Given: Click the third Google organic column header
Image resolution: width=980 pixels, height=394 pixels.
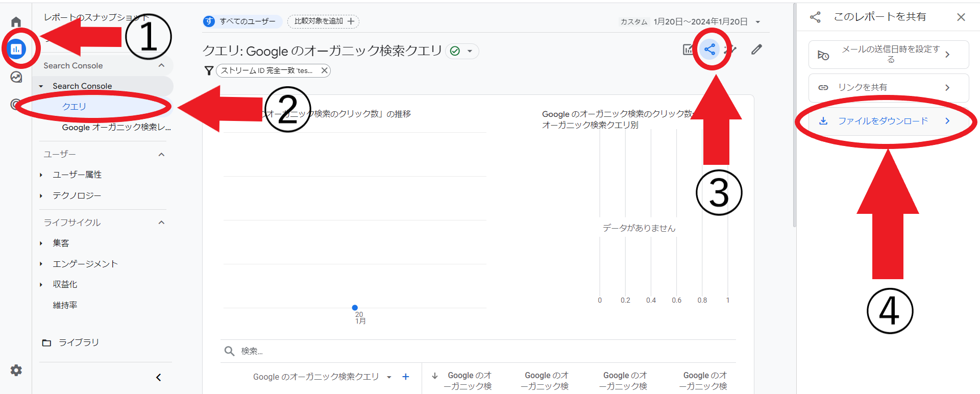Looking at the screenshot, I should pyautogui.click(x=624, y=381).
